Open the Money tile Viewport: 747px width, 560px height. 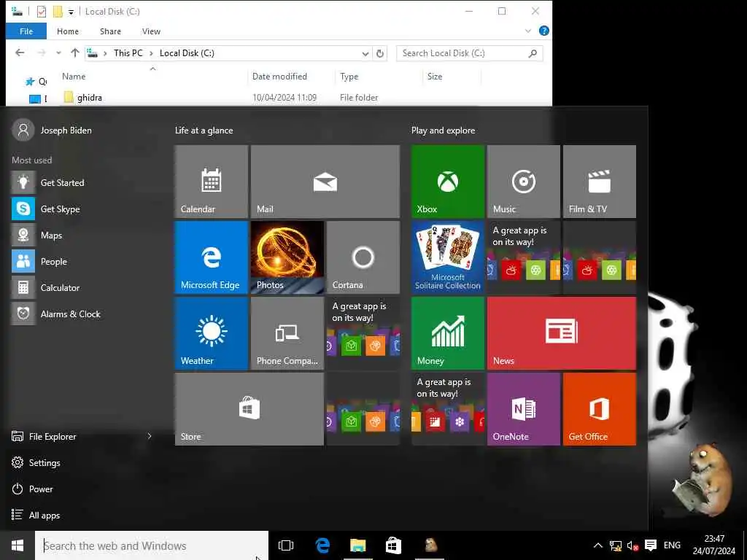(x=448, y=333)
